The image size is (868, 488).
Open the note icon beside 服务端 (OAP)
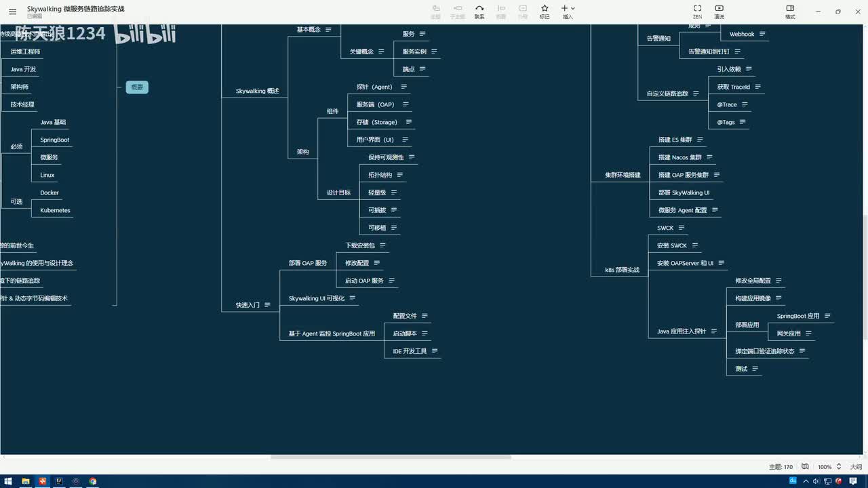pos(406,104)
